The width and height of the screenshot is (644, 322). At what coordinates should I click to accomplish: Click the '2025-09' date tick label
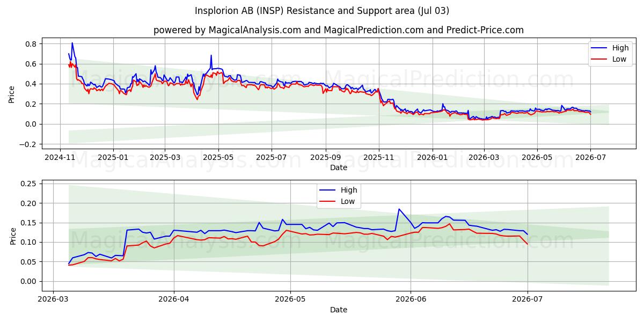click(x=325, y=157)
